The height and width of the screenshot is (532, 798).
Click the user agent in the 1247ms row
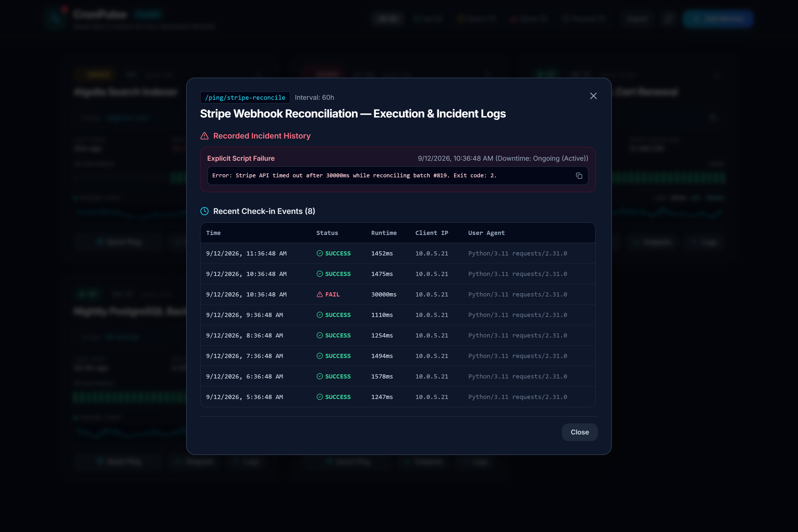517,397
